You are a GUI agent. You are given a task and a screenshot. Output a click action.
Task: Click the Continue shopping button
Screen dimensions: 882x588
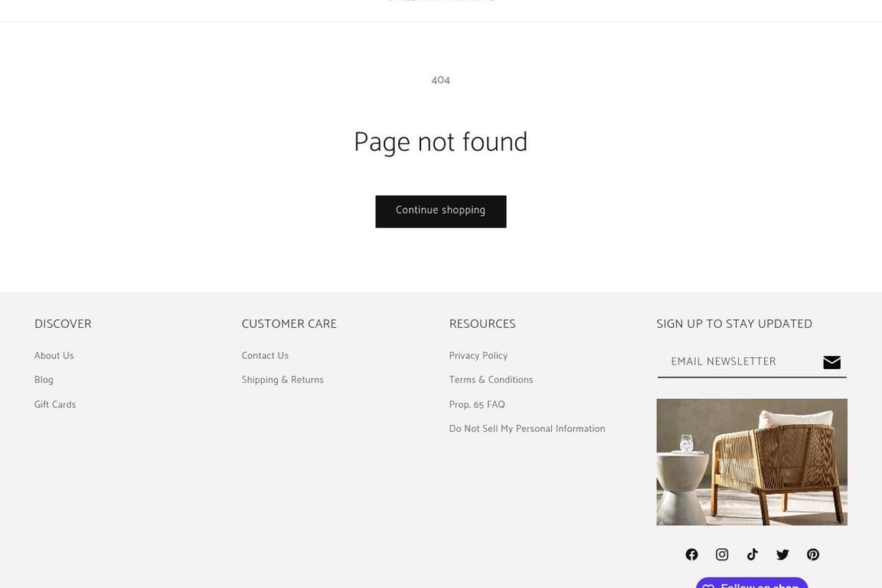coord(440,211)
